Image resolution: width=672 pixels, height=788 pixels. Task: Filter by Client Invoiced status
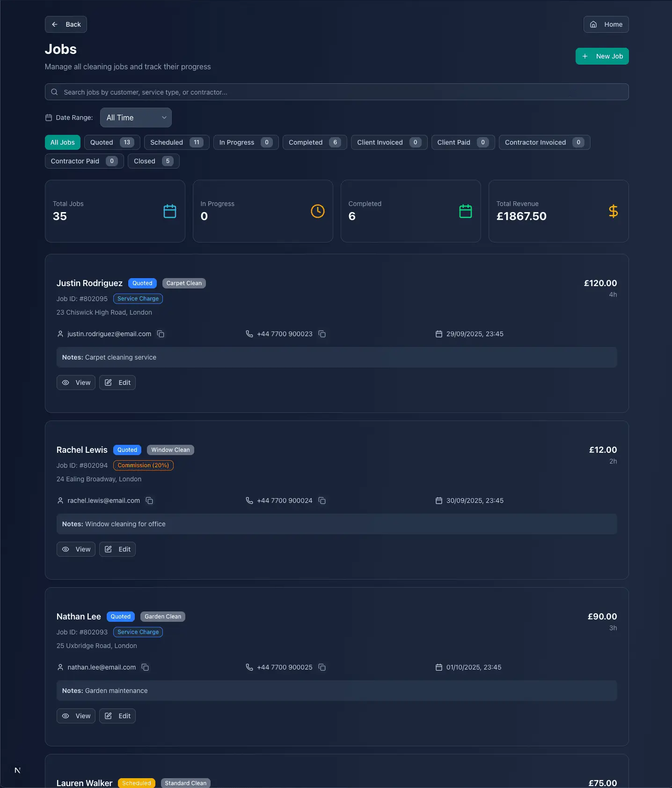[x=389, y=142]
